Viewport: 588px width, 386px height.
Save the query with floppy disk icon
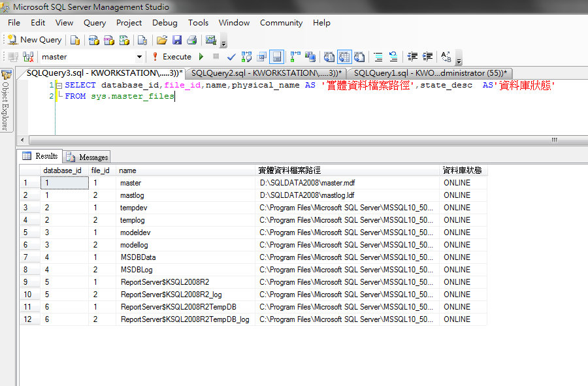click(177, 40)
